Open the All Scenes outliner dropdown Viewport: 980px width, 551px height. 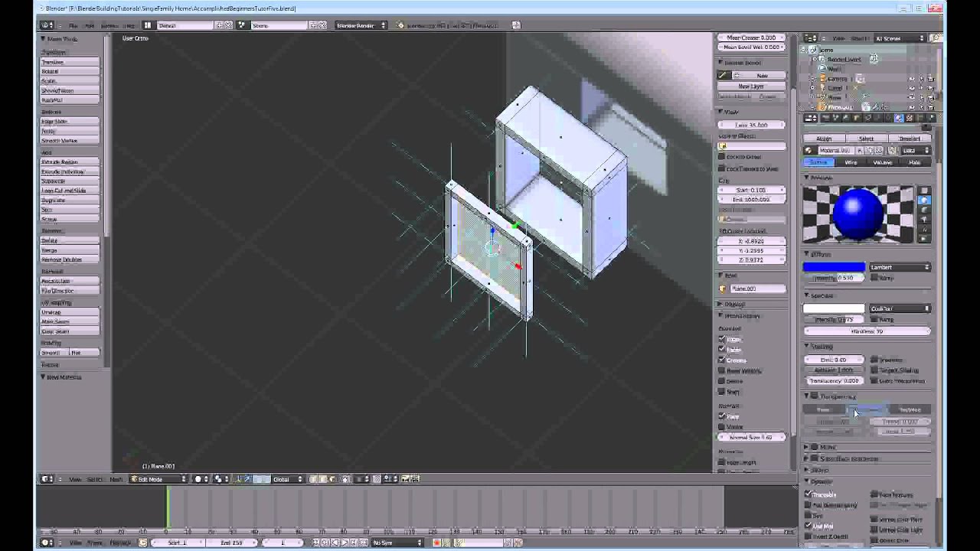[899, 38]
